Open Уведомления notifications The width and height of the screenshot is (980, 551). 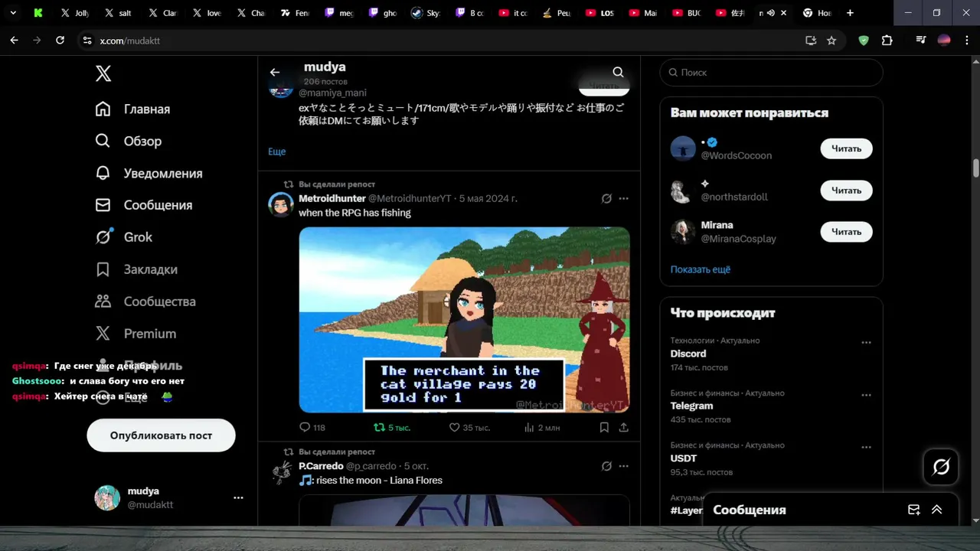(x=149, y=174)
